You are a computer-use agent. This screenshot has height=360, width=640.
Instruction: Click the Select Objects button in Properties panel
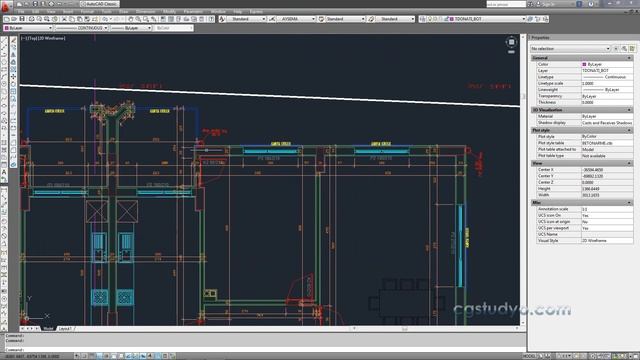(x=624, y=49)
